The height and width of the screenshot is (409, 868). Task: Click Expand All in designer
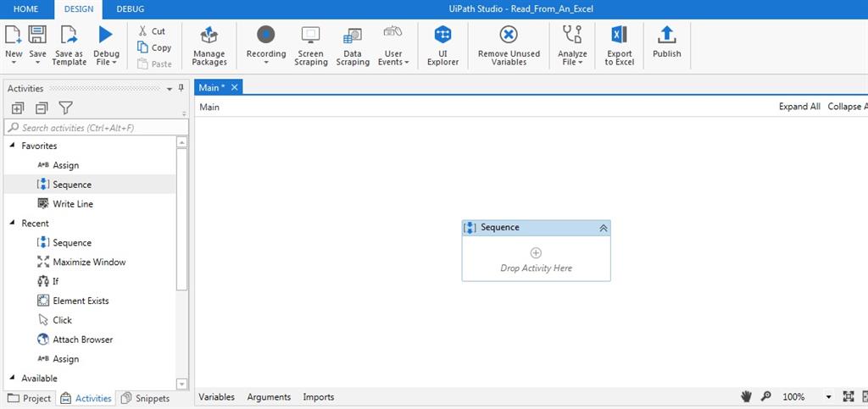[799, 107]
